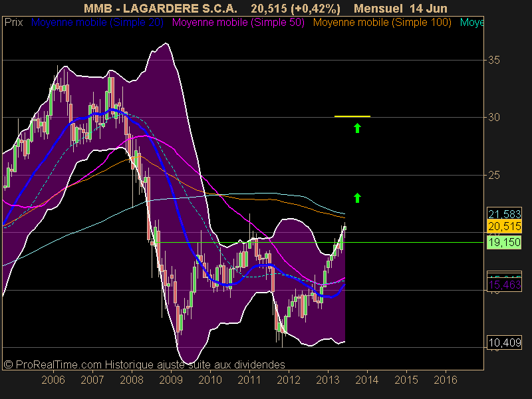Click the 30 price axis tick
Image resolution: width=532 pixels, height=399 pixels.
493,118
